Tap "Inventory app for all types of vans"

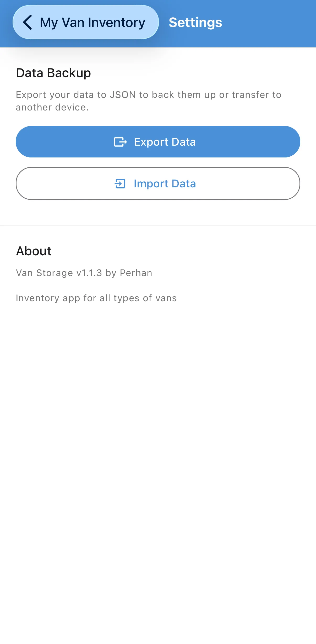pos(96,298)
